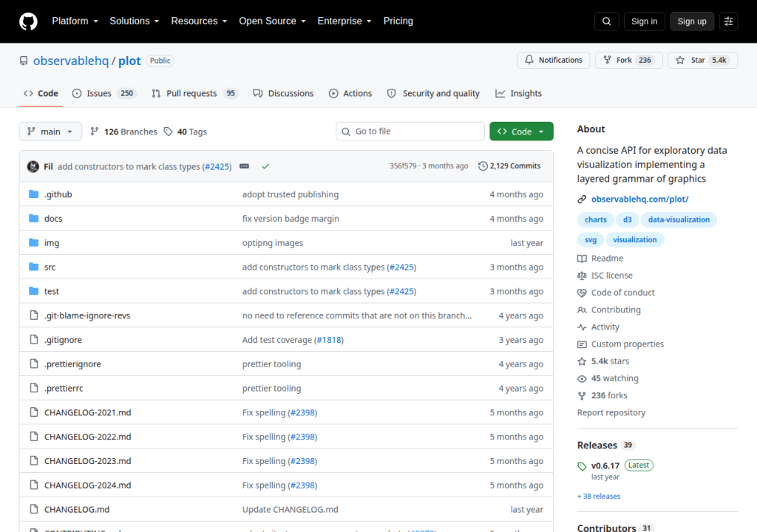Open CHANGELOG-2022.md
Screen dimensions: 757x532
[x=88, y=437]
